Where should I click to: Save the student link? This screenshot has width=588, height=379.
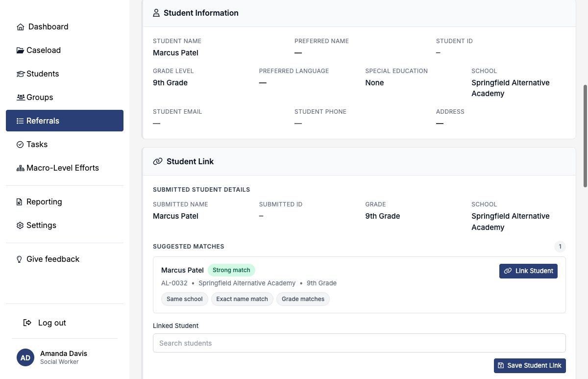(x=530, y=365)
